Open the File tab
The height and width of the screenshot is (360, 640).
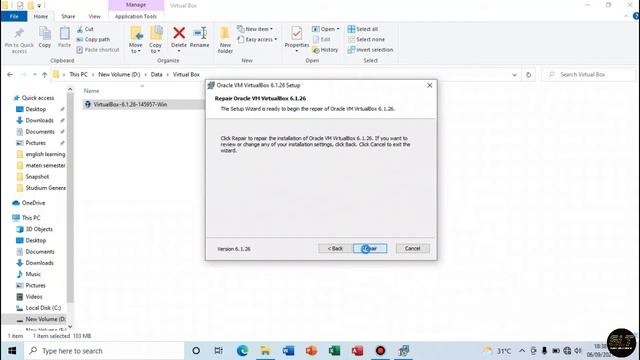coord(14,16)
